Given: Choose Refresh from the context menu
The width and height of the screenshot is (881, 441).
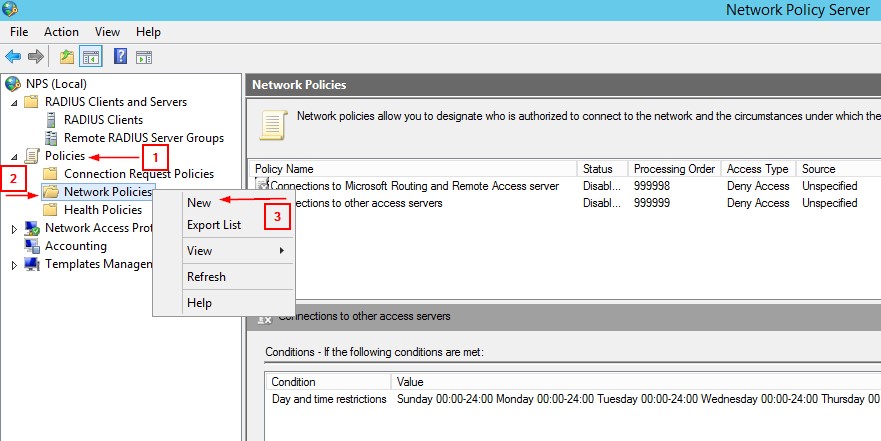Looking at the screenshot, I should (x=206, y=277).
